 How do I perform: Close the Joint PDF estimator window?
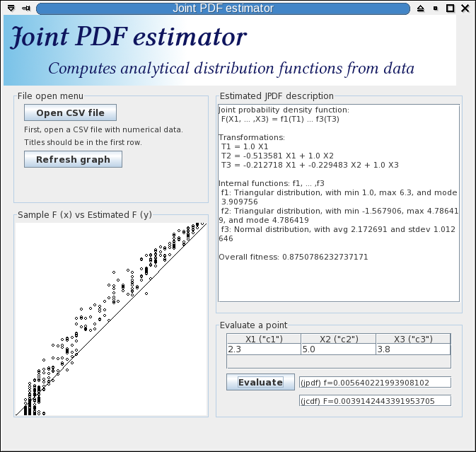[x=465, y=8]
